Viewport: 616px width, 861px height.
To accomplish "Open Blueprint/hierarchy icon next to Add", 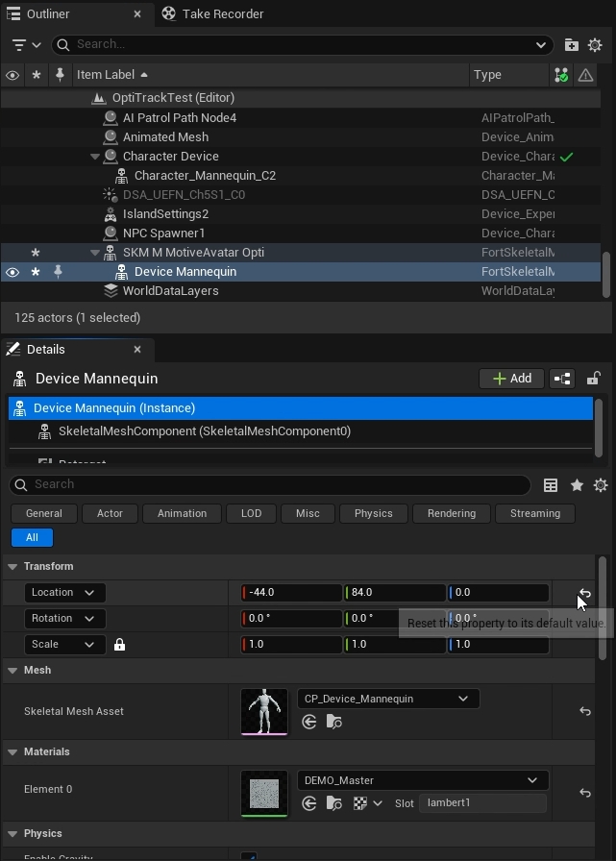I will [x=562, y=379].
